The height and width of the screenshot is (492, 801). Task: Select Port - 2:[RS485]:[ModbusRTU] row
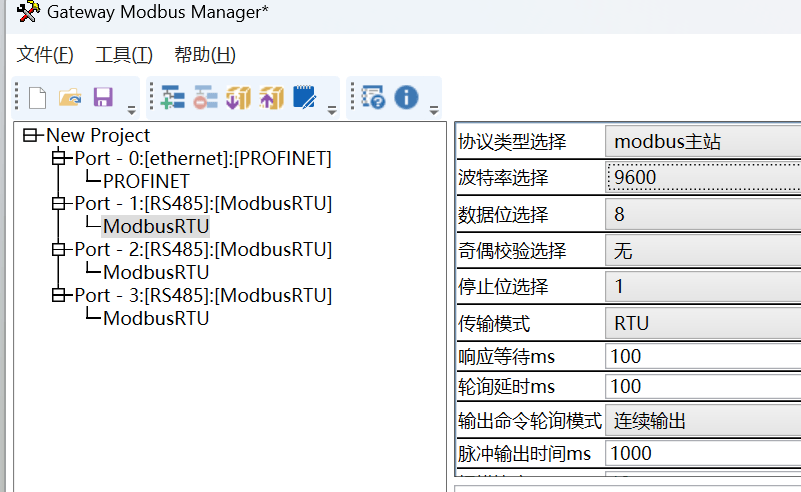(203, 249)
